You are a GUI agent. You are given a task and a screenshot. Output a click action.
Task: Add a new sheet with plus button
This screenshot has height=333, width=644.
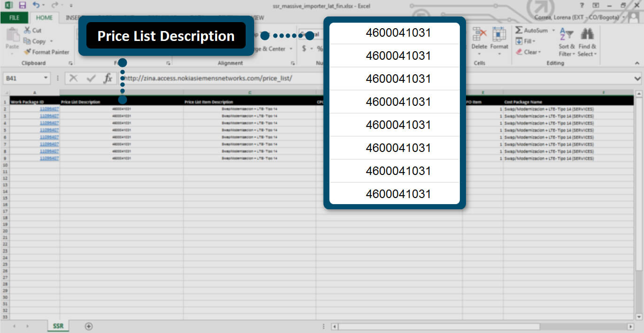pos(88,326)
